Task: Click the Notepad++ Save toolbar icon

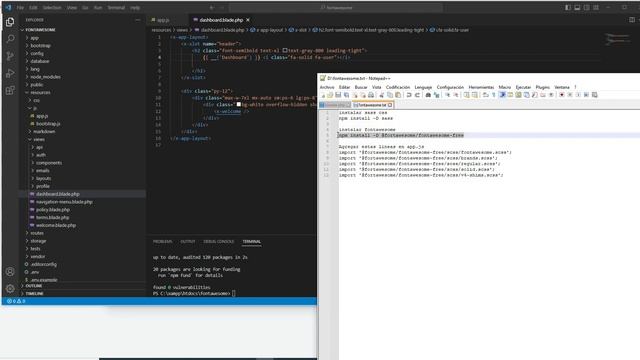Action: point(338,95)
